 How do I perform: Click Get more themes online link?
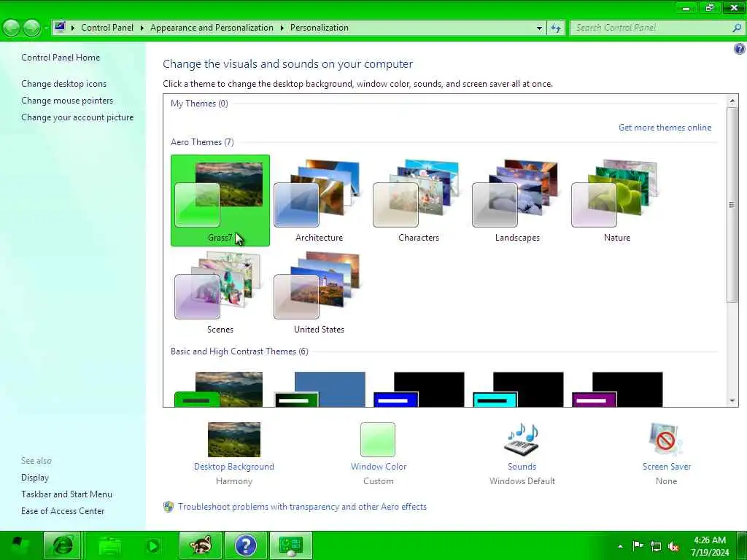665,127
